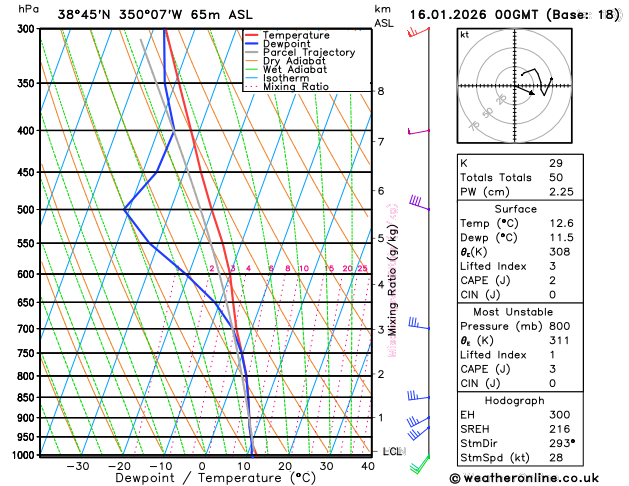Click the 8 km altitude label

tap(381, 91)
